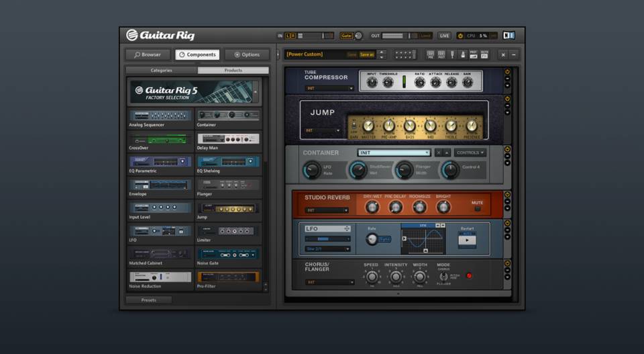Mute the Studio Reverb effect
The image size is (644, 354).
click(477, 208)
